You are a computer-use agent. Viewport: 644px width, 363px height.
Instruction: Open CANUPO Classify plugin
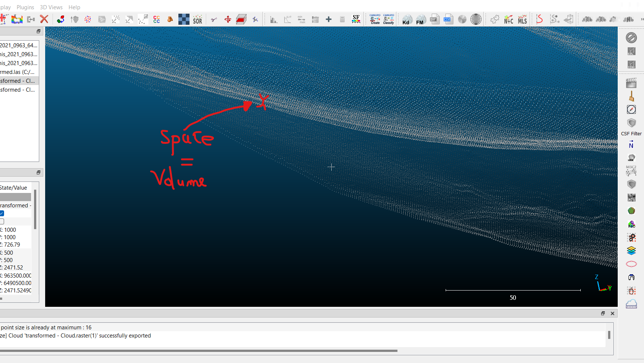tap(389, 19)
